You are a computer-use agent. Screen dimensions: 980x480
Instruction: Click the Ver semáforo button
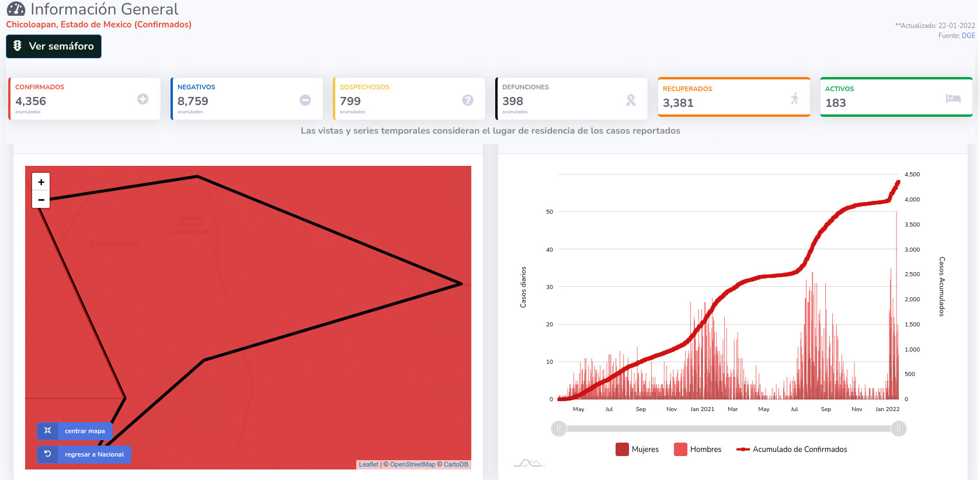point(54,46)
